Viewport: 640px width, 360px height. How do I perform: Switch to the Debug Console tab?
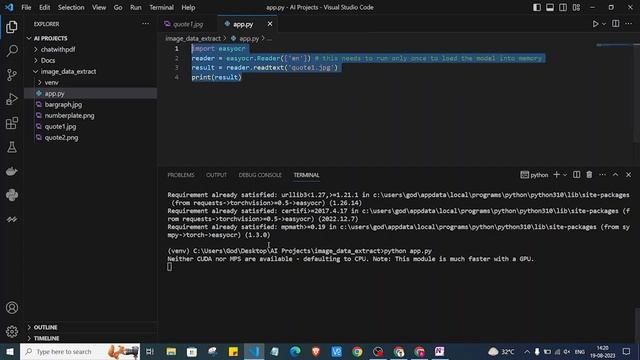(260, 175)
